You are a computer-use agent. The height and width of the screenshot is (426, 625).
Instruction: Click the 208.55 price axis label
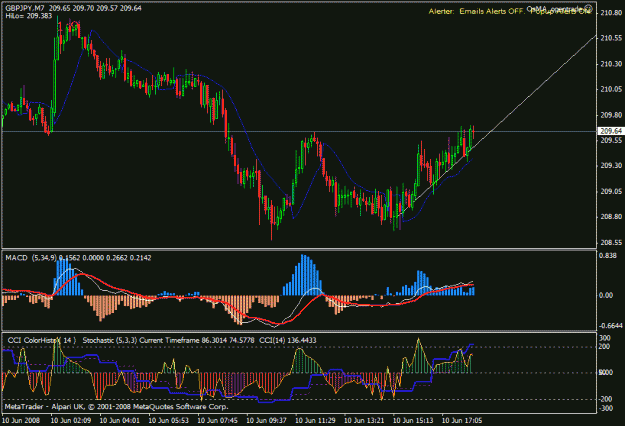point(611,242)
